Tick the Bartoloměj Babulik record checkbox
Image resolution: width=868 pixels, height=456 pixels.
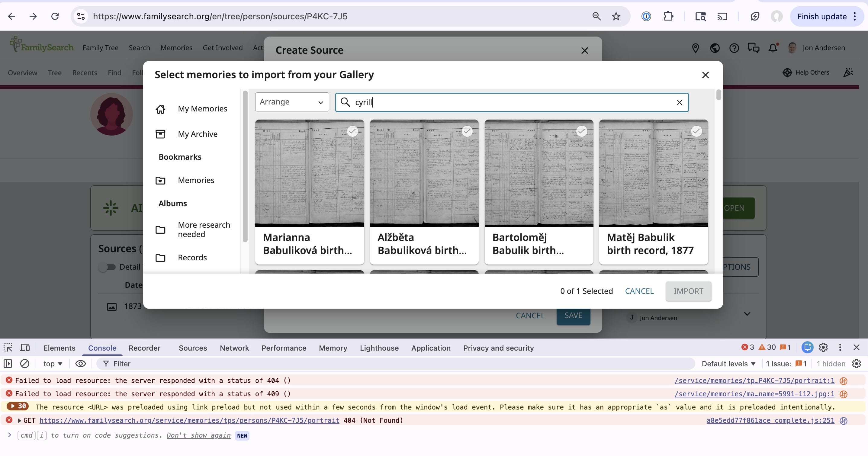[x=582, y=131]
